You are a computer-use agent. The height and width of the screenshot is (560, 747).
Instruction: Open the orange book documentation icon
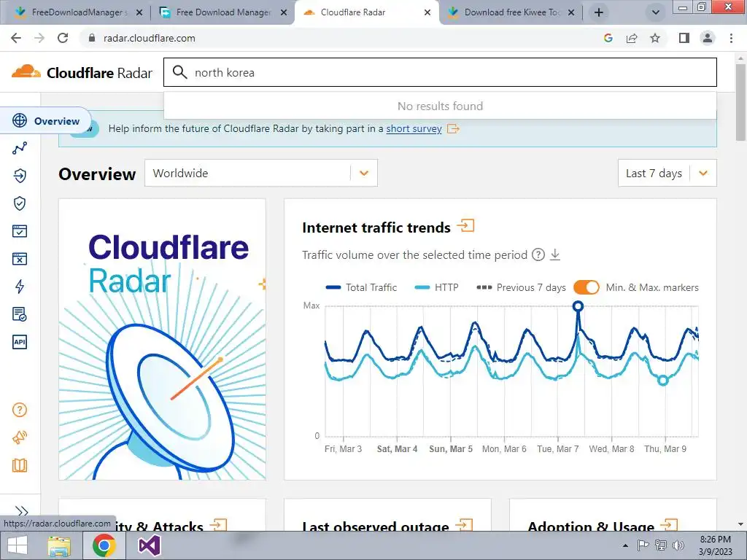pyautogui.click(x=20, y=465)
